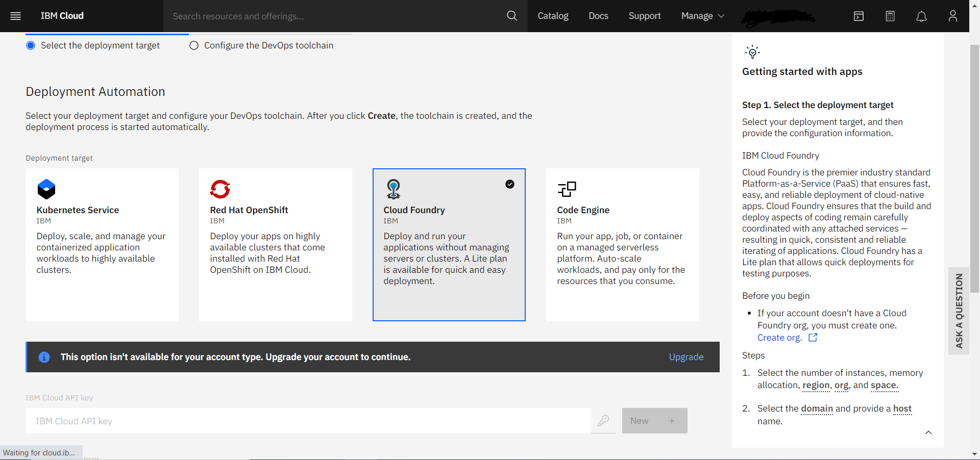Choose the Red Hat OpenShift deployment card

276,245
